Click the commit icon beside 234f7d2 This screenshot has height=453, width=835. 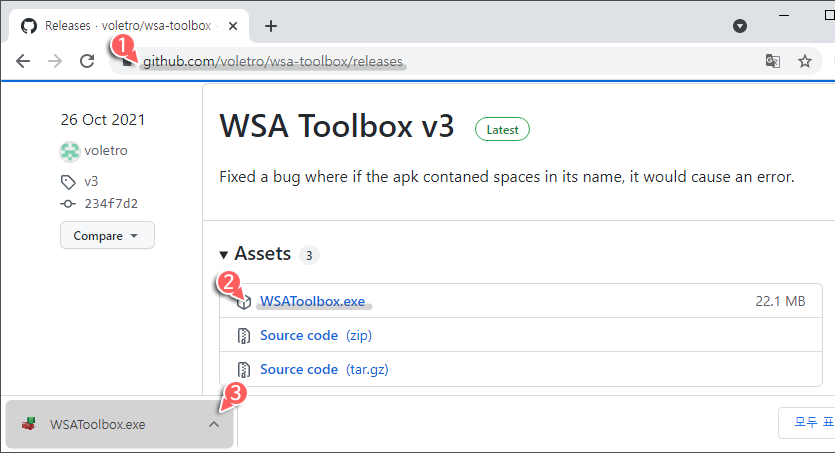(68, 204)
